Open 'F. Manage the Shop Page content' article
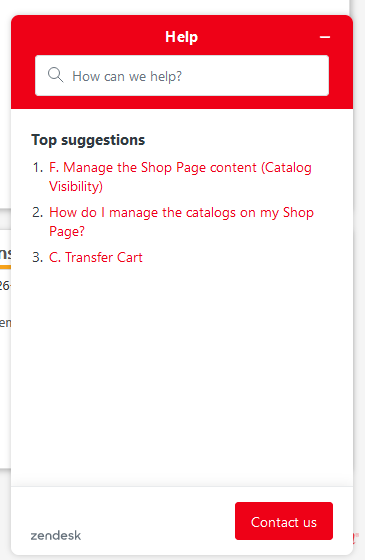The image size is (365, 560). tap(180, 177)
